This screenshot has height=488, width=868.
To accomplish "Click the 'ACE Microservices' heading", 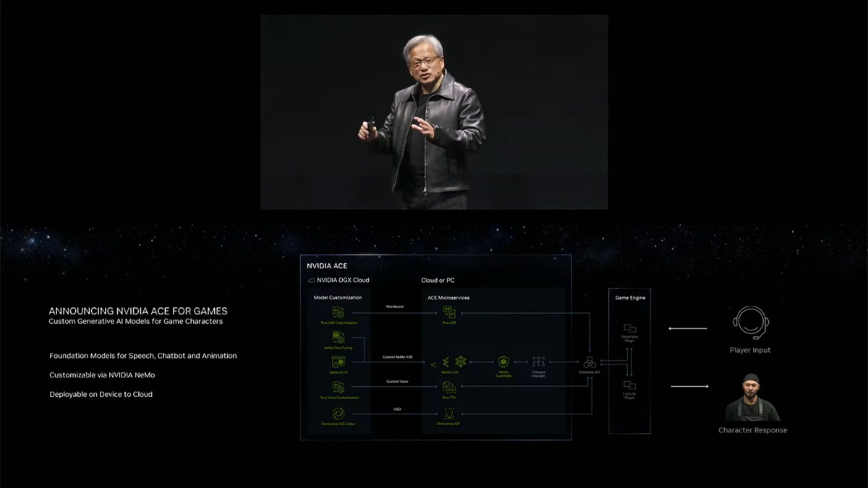I will [x=450, y=297].
